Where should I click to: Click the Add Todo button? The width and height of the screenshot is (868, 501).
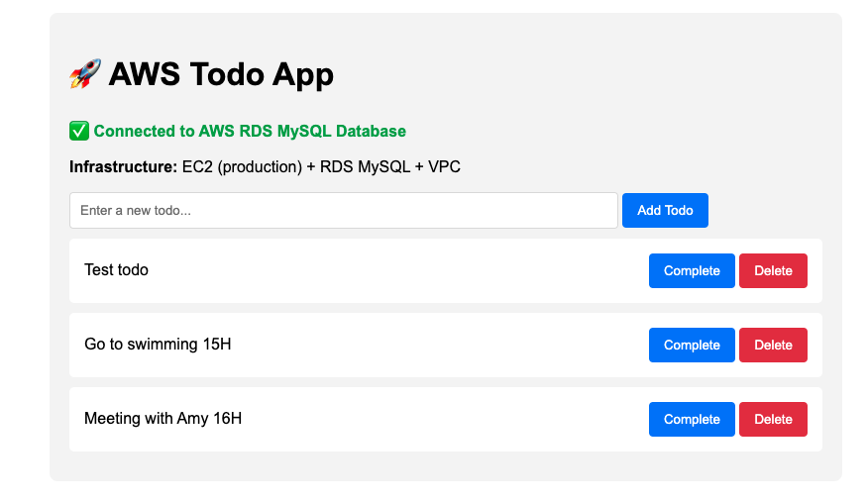click(665, 210)
